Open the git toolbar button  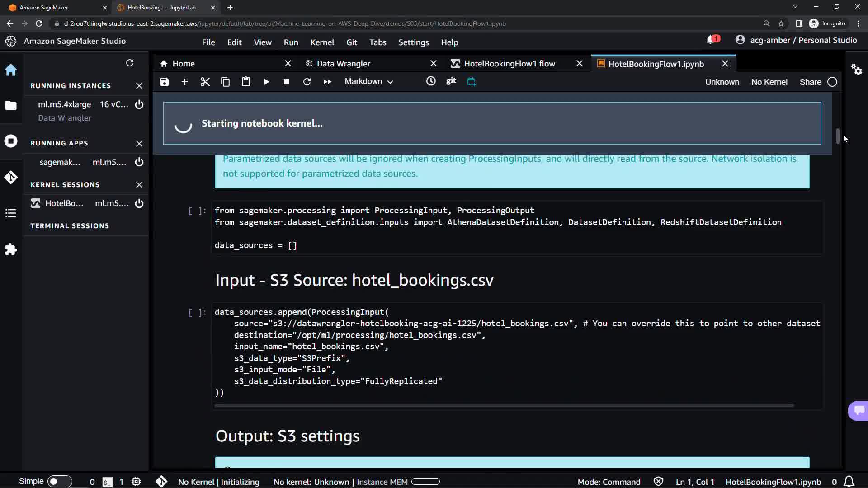point(451,81)
